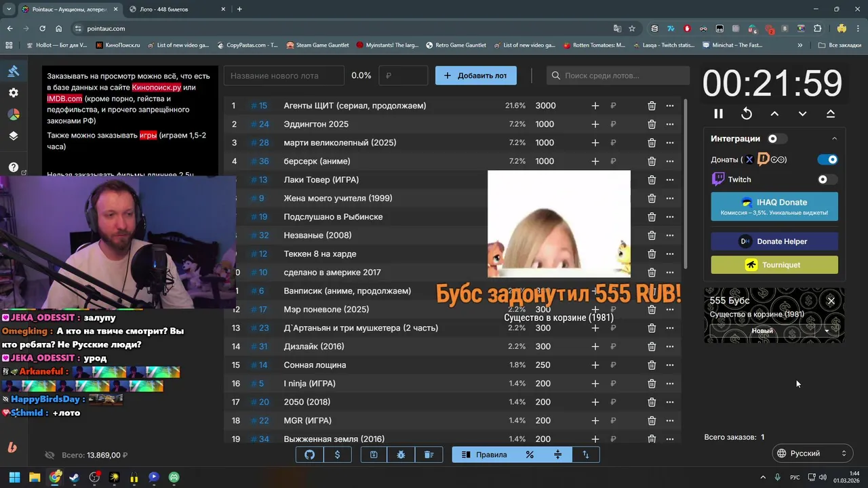Open Steam from the taskbar
The width and height of the screenshot is (868, 488).
tap(74, 477)
